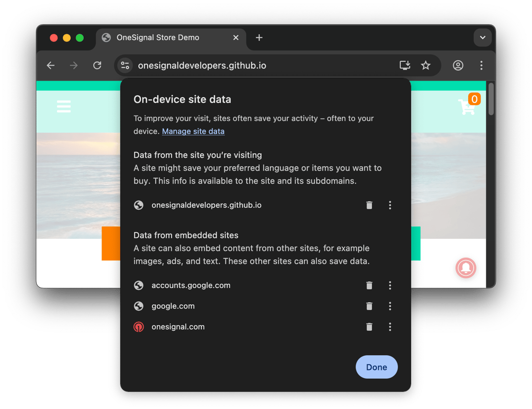The height and width of the screenshot is (409, 532).
Task: Bookmark this page with the star icon
Action: pyautogui.click(x=426, y=65)
